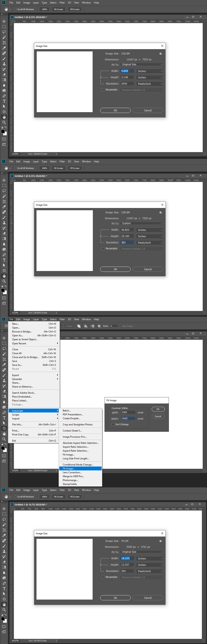
Task: Change screen mode in the 16.7% zoom window
Action: click(x=4, y=632)
